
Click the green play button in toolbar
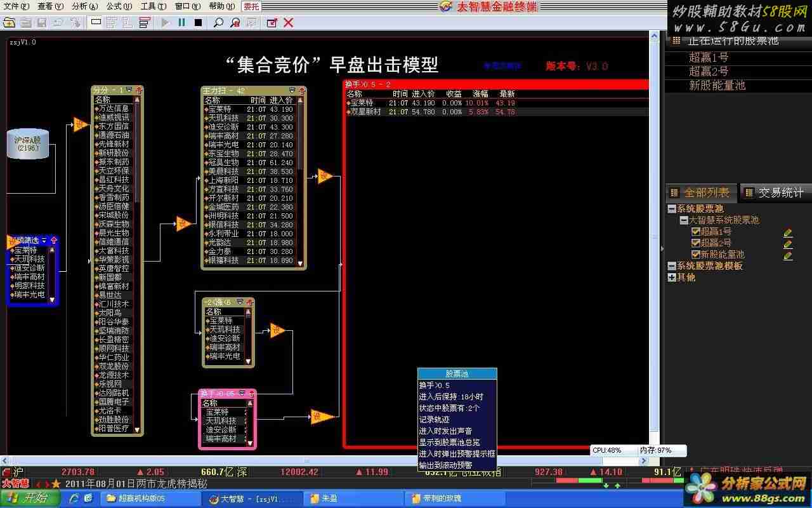tap(166, 23)
